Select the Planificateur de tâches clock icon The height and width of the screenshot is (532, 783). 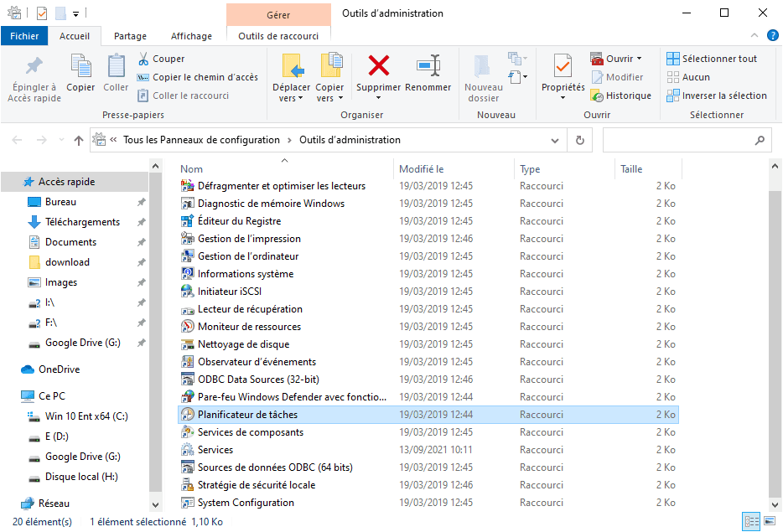point(187,415)
